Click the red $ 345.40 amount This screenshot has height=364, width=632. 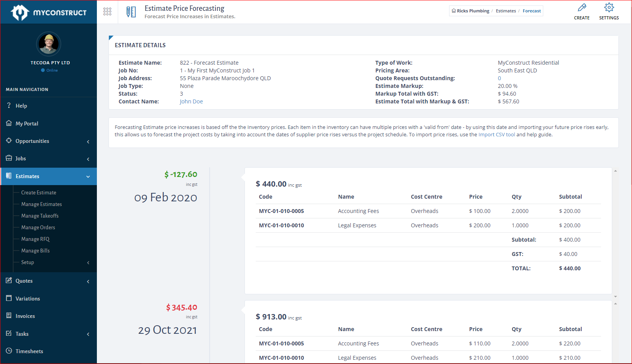tap(181, 307)
